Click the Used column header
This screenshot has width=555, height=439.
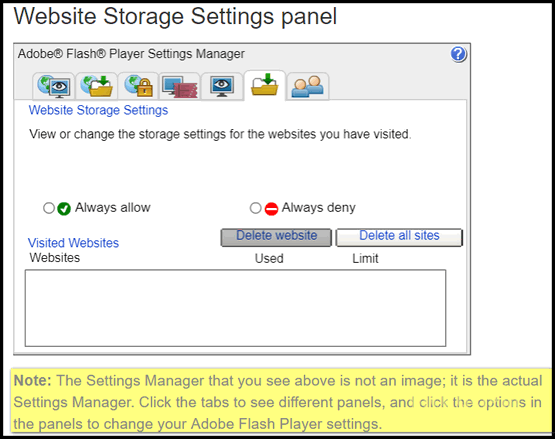tap(269, 258)
